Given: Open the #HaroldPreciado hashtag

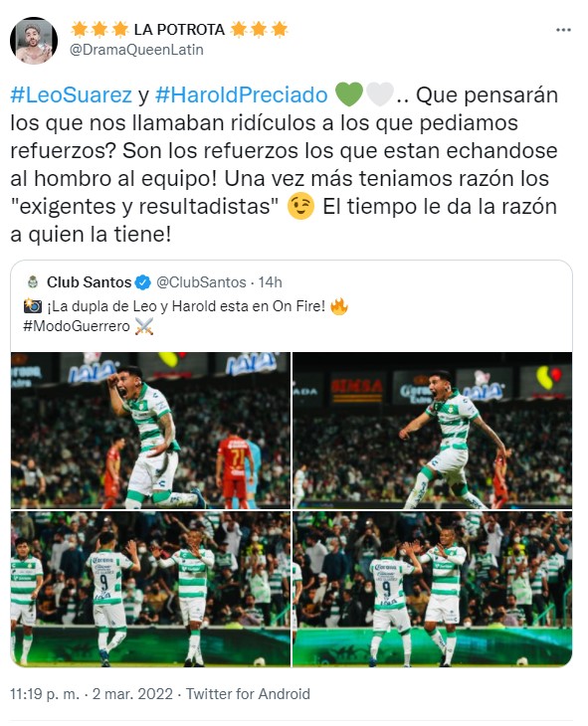Looking at the screenshot, I should tap(242, 94).
